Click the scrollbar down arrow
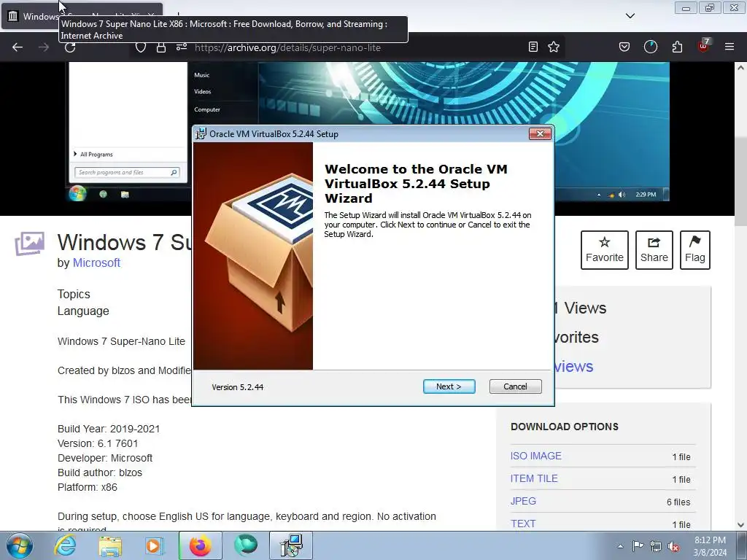The width and height of the screenshot is (747, 560). [x=740, y=525]
